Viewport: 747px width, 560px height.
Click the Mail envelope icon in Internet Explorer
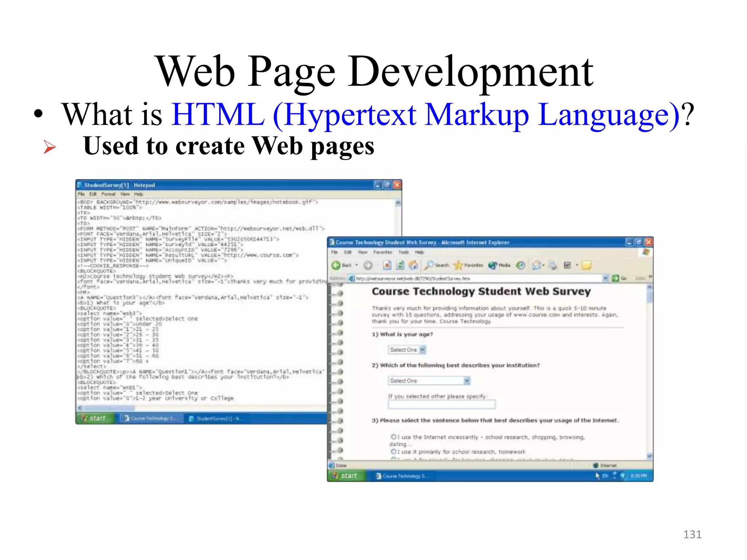point(537,265)
